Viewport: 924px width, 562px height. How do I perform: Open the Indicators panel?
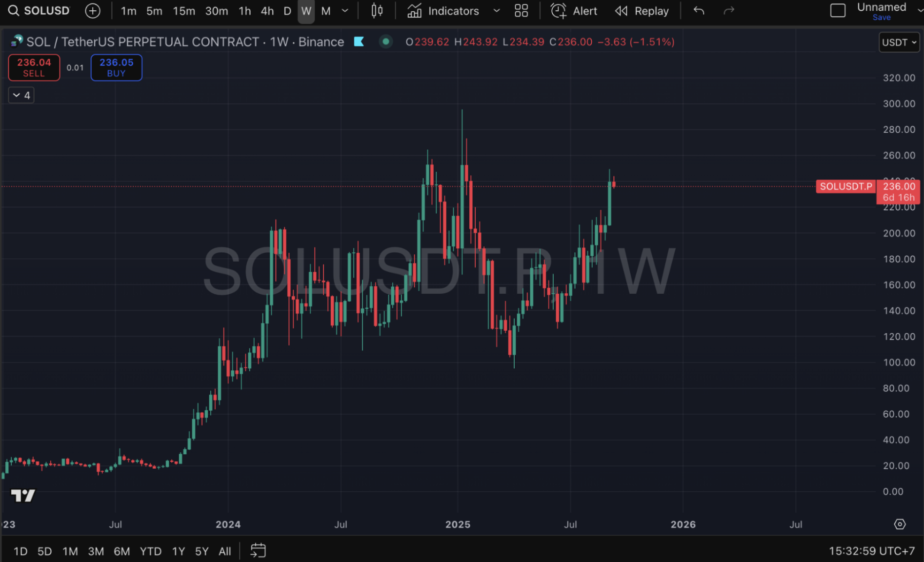point(443,11)
